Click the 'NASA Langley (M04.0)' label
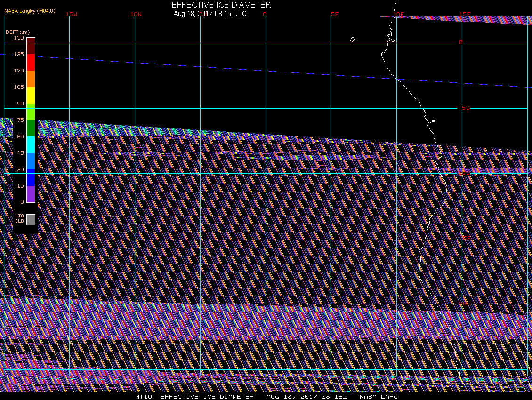The image size is (532, 400). [30, 11]
